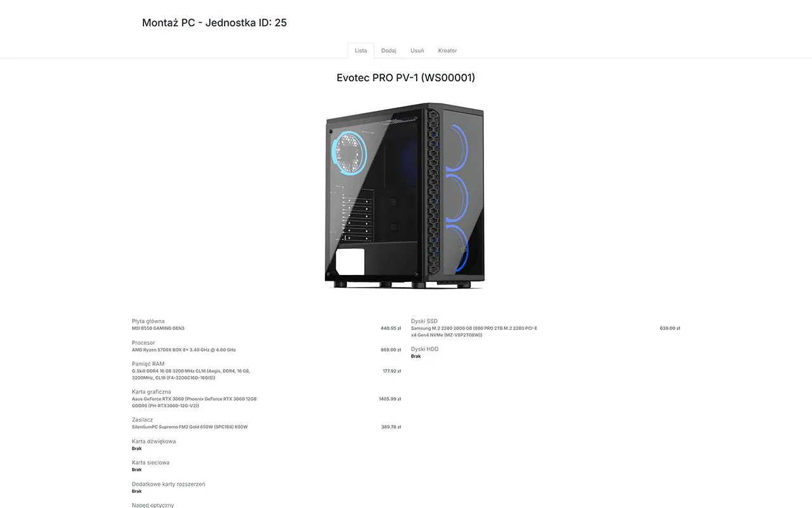Open the Kreator tab
Screen dimensions: 812x508
coord(448,51)
